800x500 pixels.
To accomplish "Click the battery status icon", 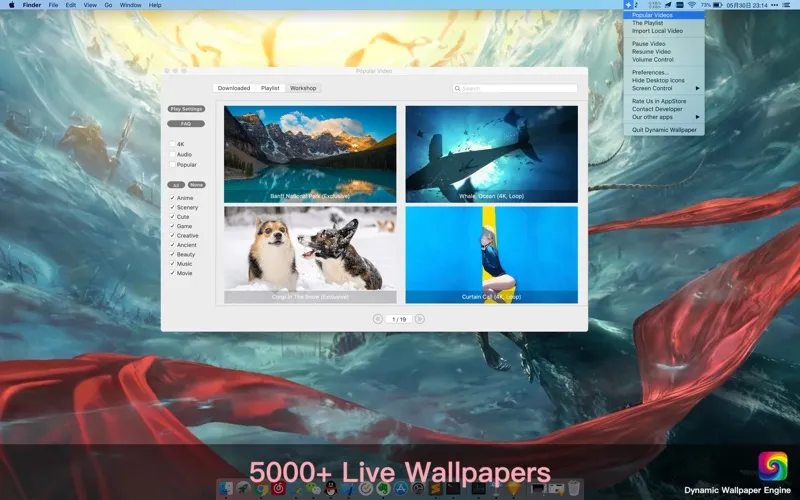I will (x=718, y=5).
